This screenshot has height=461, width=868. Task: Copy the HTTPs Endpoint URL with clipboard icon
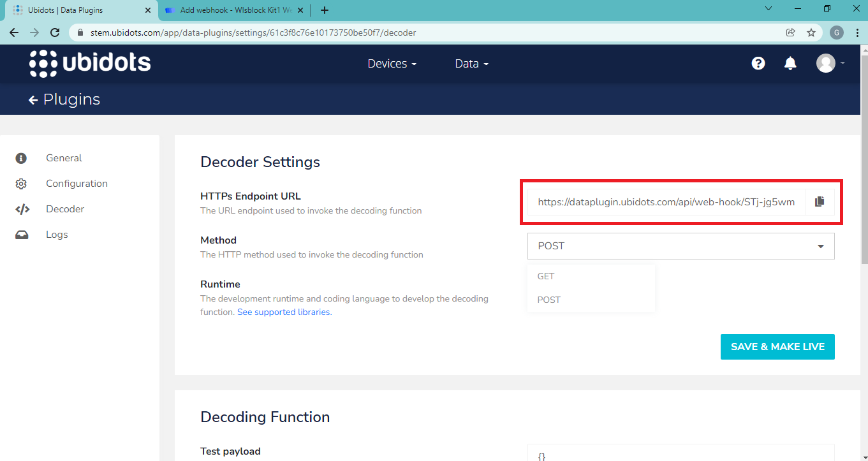tap(820, 201)
